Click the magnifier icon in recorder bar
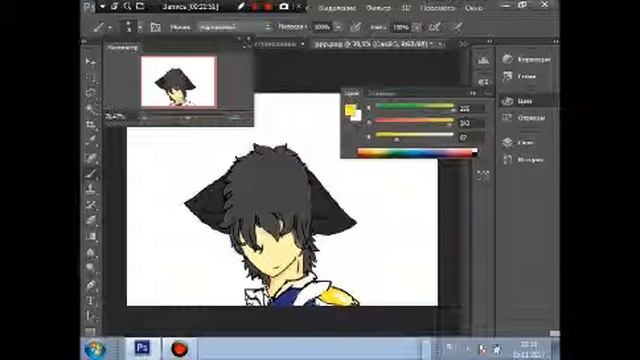Screen dimensions: 640x360 point(127,6)
